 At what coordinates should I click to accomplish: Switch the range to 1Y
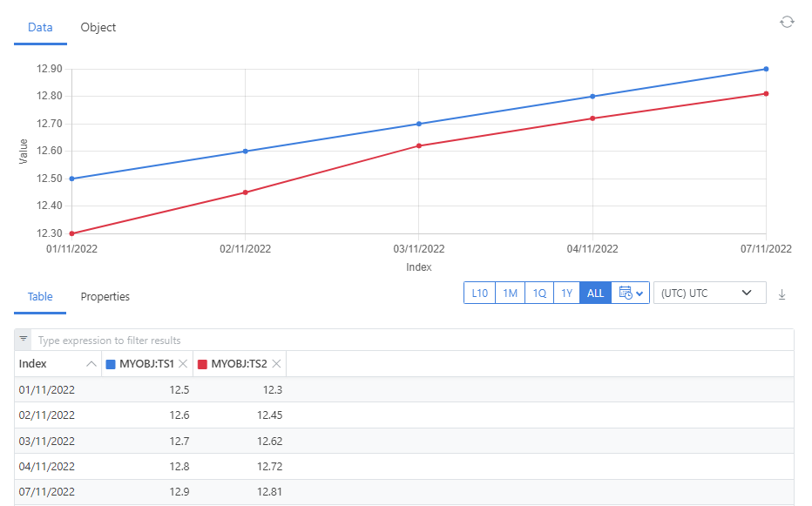pos(566,293)
